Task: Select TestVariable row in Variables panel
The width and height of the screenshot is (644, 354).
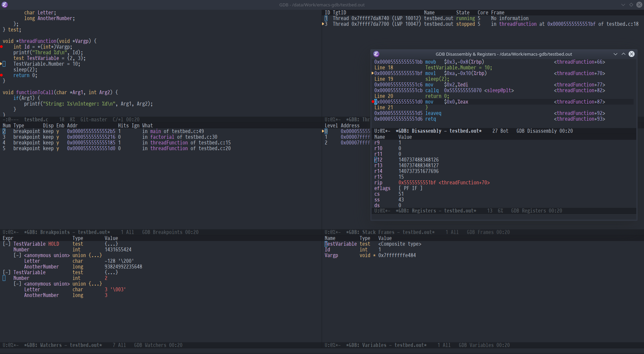Action: click(483, 244)
